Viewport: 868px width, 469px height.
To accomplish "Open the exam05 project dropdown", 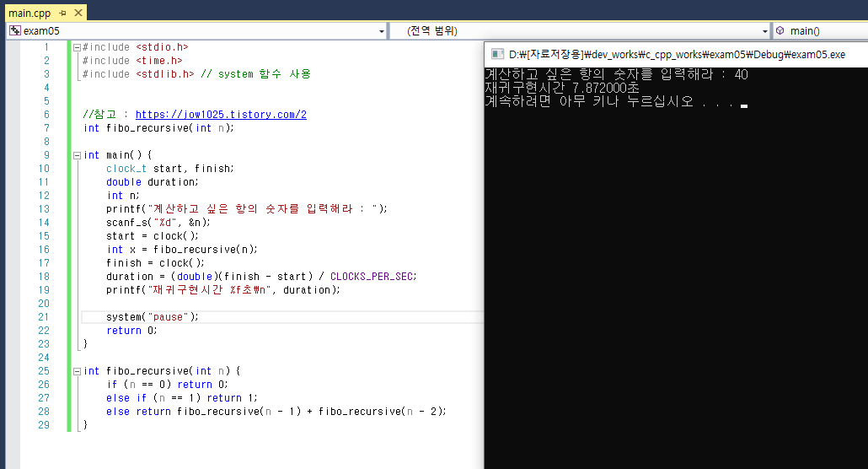I will (x=382, y=31).
